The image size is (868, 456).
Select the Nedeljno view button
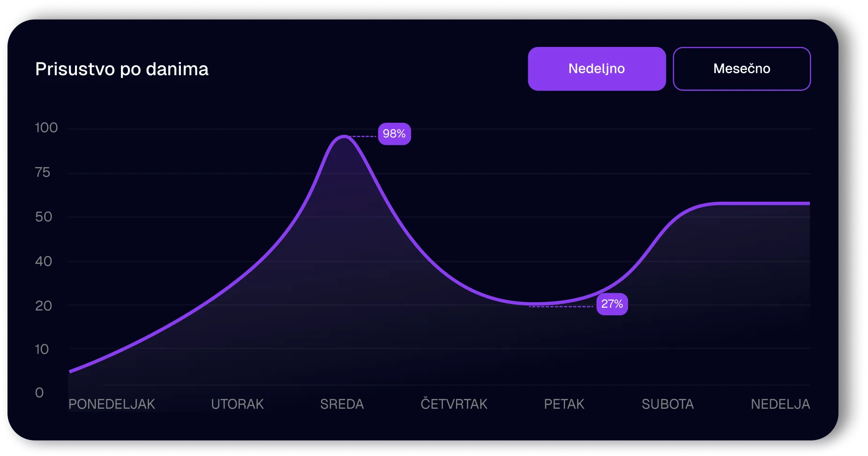597,68
